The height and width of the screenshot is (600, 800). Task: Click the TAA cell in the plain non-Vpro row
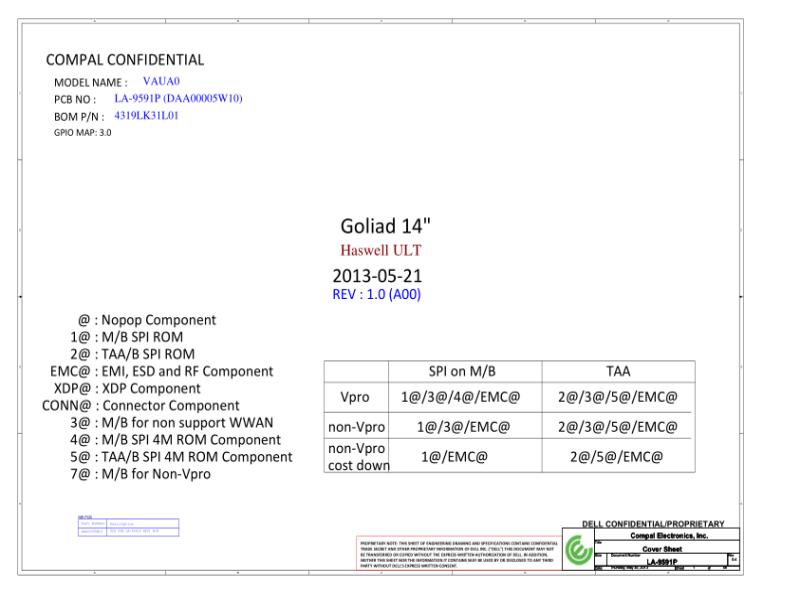point(618,427)
